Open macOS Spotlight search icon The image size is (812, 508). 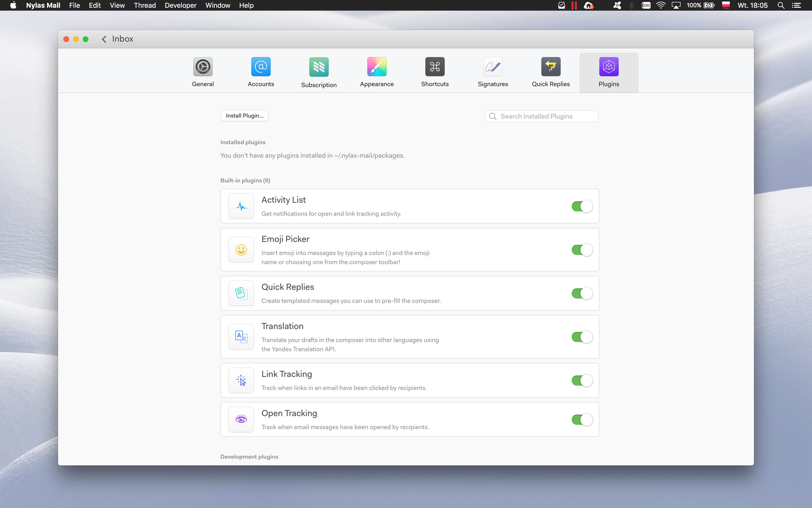[781, 5]
